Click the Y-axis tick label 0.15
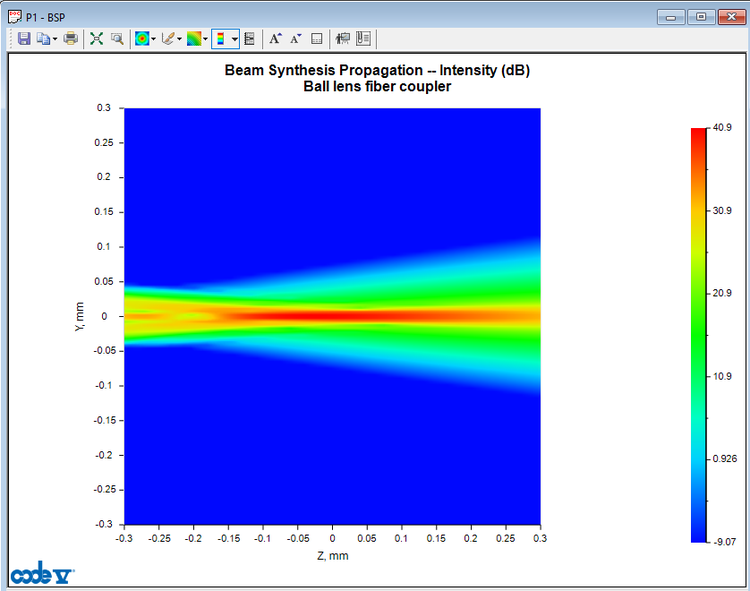The height and width of the screenshot is (591, 750). coord(104,212)
